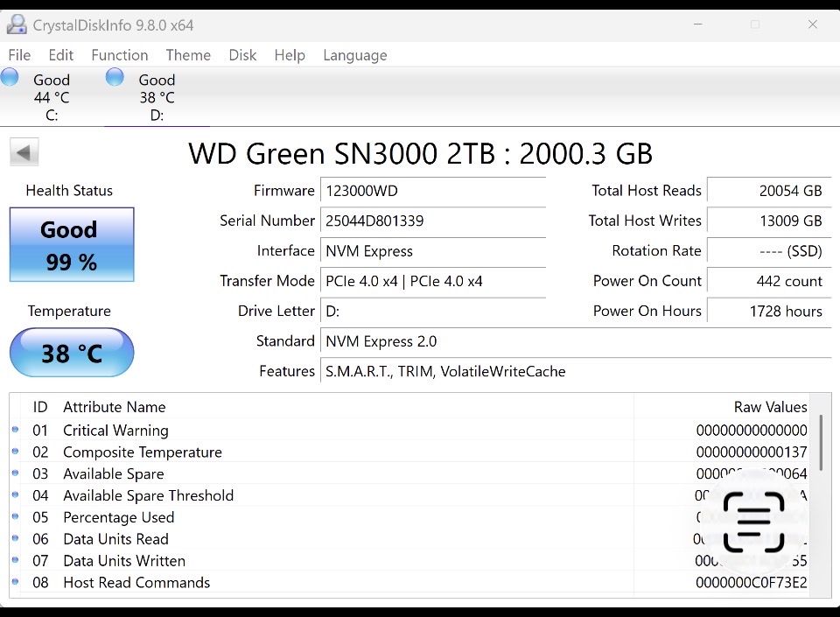The height and width of the screenshot is (617, 840).
Task: Open the Disk menu
Action: click(242, 55)
